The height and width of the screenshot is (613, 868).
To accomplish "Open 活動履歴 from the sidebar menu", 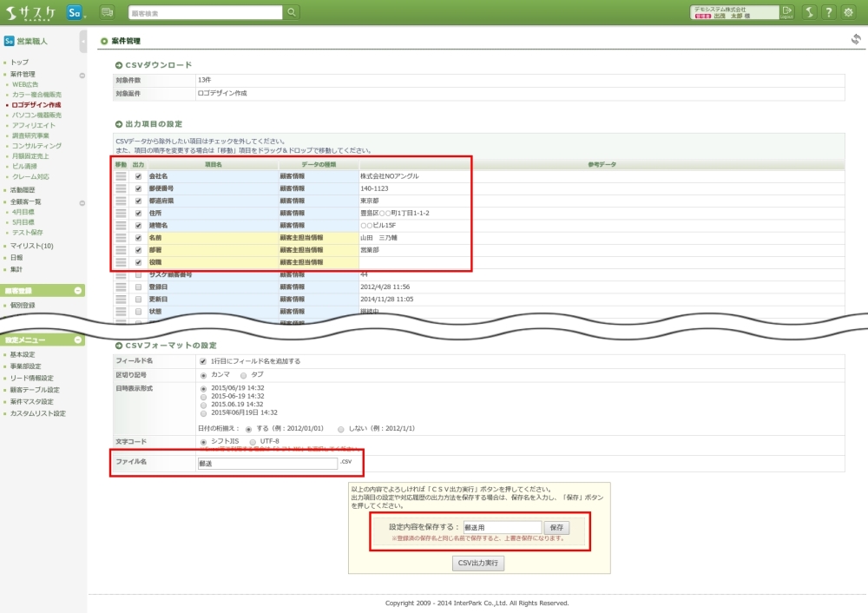I will point(23,189).
